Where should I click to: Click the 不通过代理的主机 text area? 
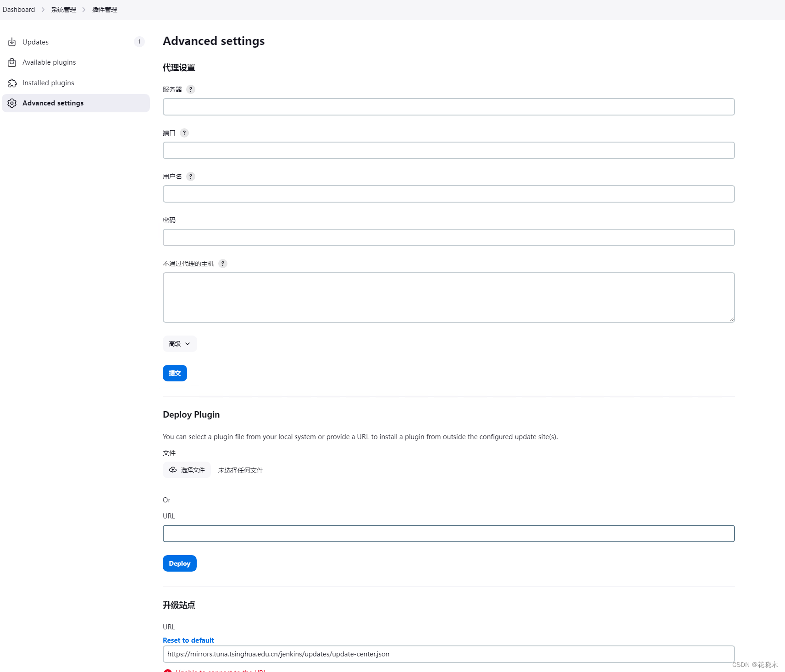pyautogui.click(x=448, y=297)
